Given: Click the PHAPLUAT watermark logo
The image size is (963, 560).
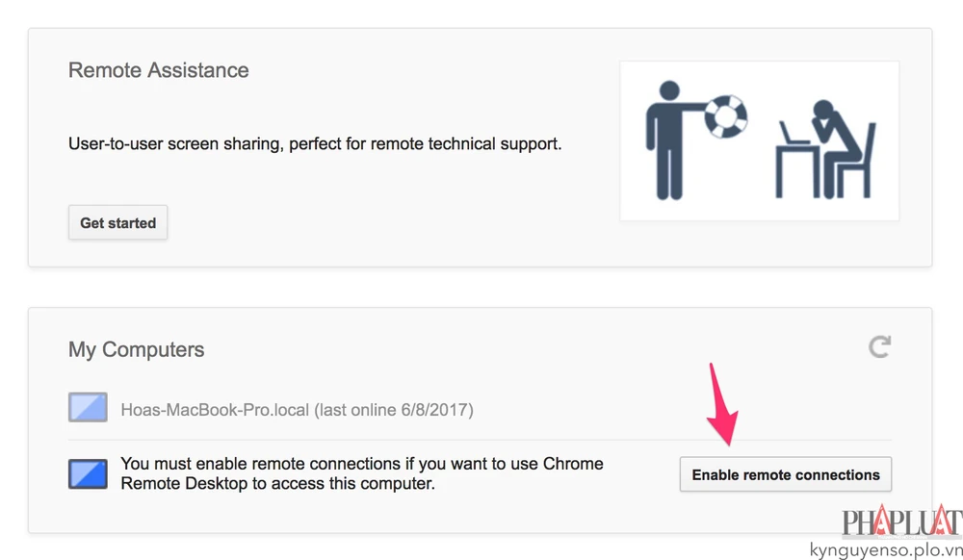Looking at the screenshot, I should [x=900, y=524].
